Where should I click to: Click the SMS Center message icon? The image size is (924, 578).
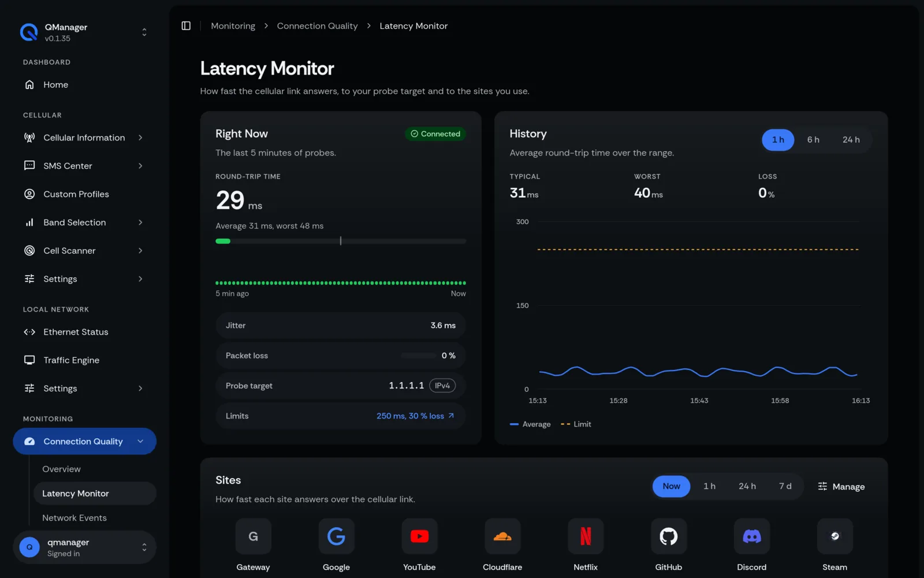29,166
